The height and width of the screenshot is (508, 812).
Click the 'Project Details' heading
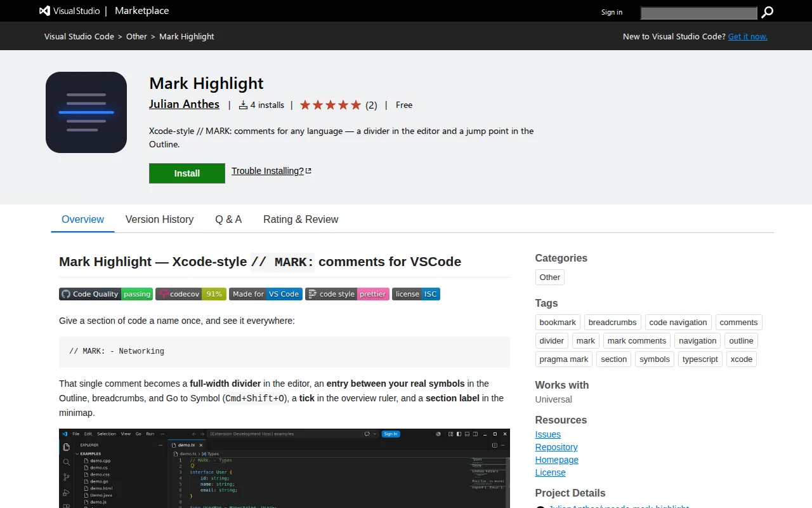pos(570,493)
